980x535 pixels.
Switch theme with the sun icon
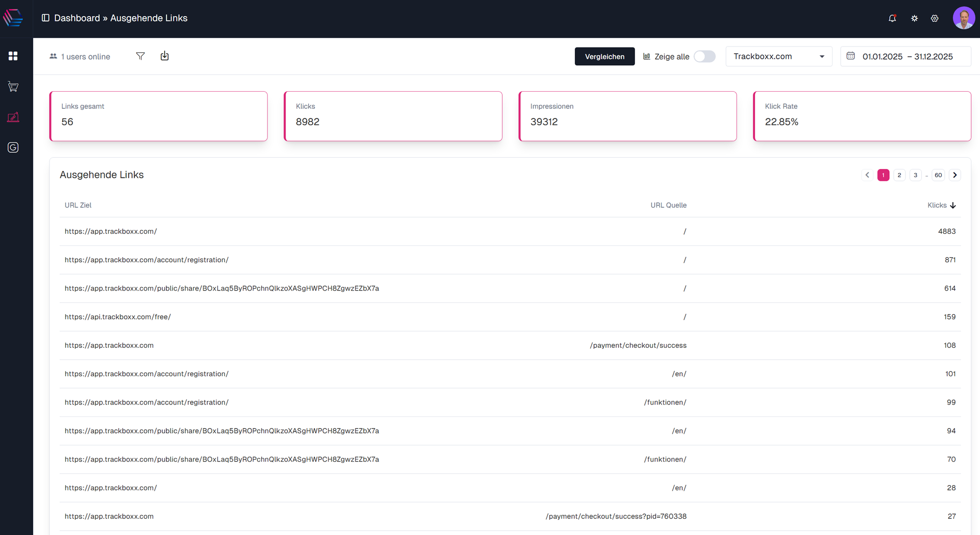coord(914,18)
